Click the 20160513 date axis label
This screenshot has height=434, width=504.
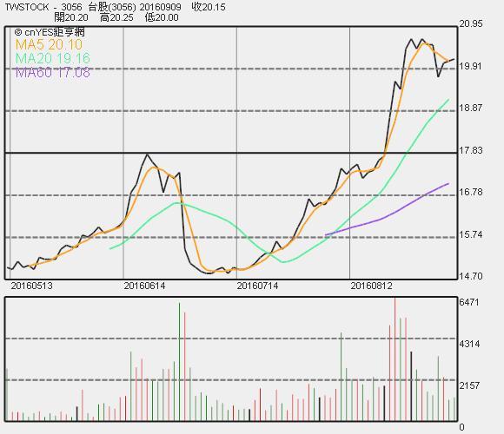point(31,286)
